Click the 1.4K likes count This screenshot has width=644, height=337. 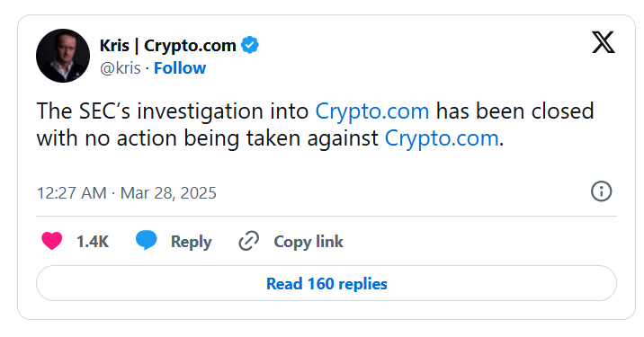(x=93, y=242)
